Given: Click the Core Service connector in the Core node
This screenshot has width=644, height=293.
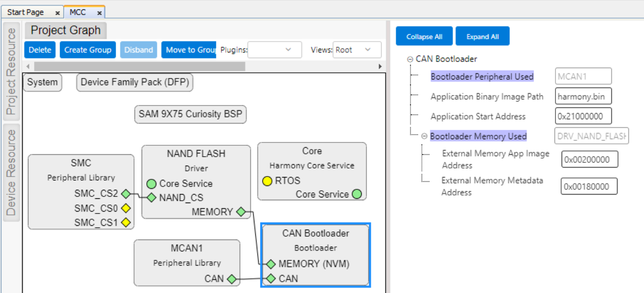Looking at the screenshot, I should click(x=358, y=194).
